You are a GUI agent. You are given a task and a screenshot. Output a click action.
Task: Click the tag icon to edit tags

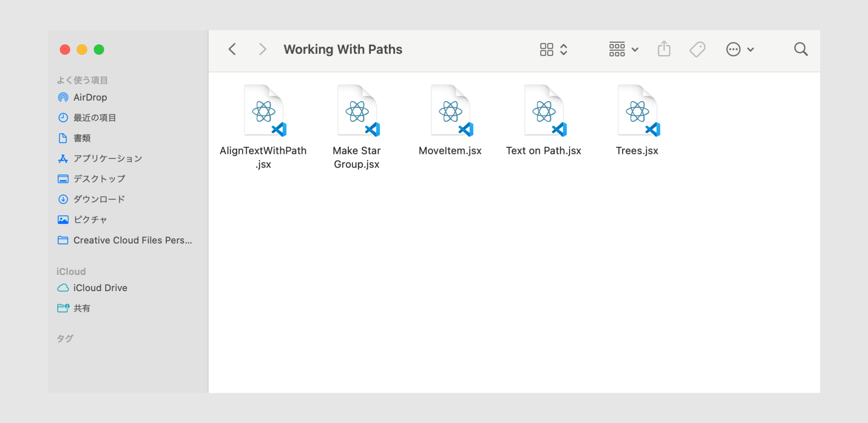[697, 49]
